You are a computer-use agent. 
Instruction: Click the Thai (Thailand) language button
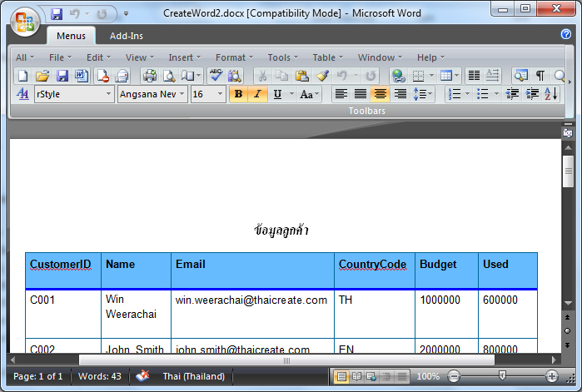(194, 376)
